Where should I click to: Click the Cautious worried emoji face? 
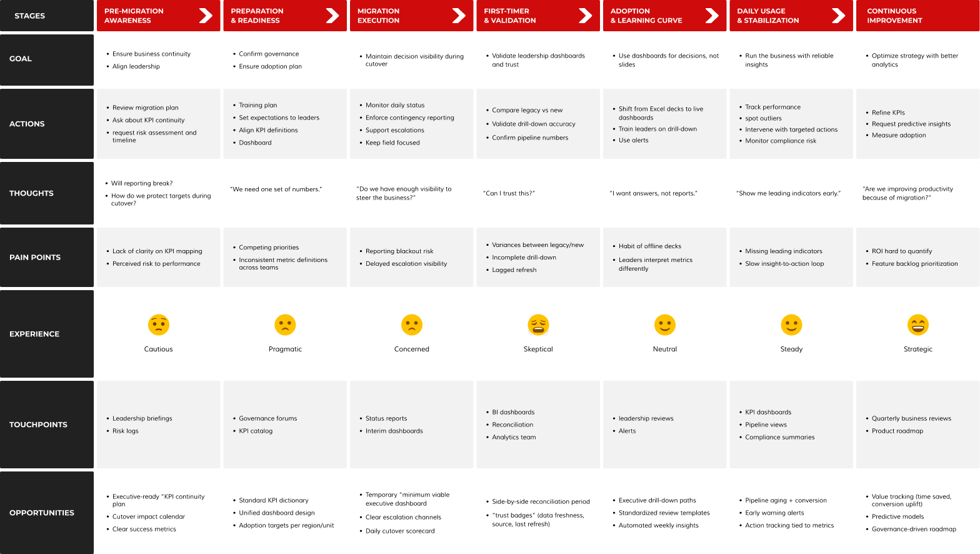[x=159, y=325]
